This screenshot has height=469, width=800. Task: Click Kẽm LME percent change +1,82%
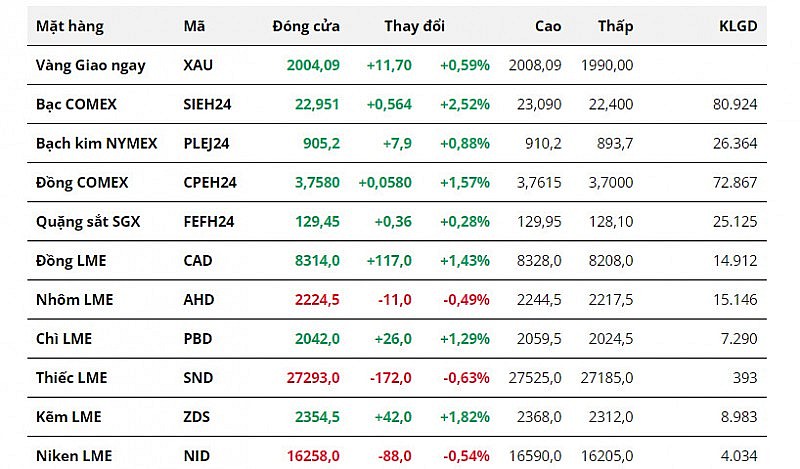(464, 416)
